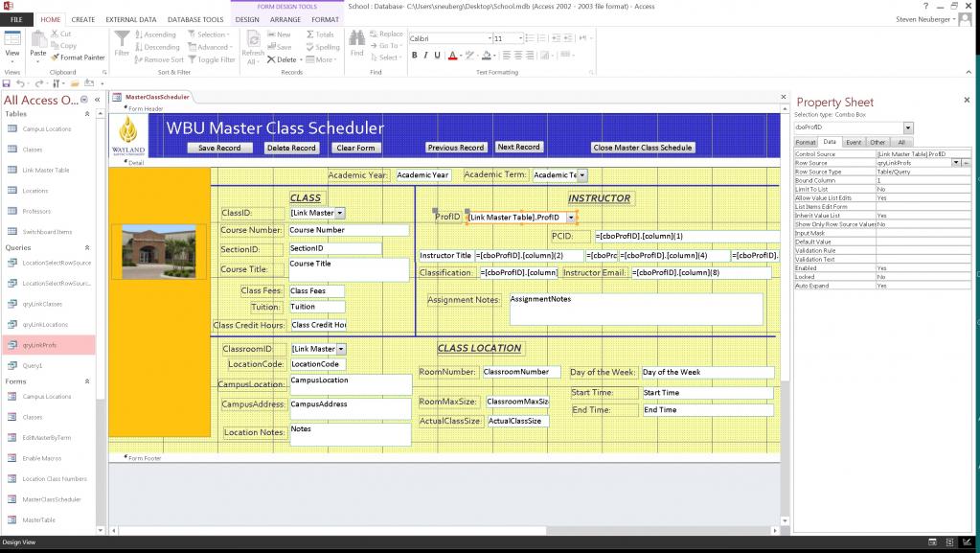This screenshot has height=553, width=980.
Task: Open the Academic Term combo dropdown arrow
Action: click(x=581, y=175)
